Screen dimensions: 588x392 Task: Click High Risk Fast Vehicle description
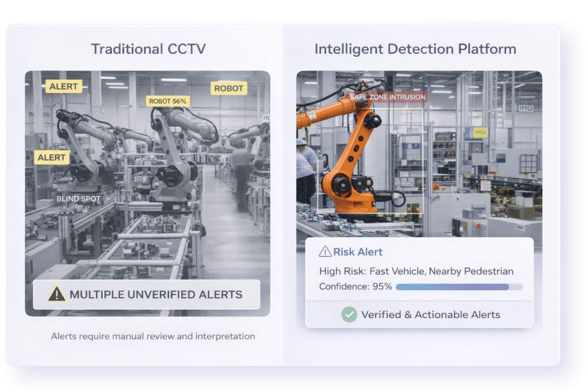(x=416, y=271)
